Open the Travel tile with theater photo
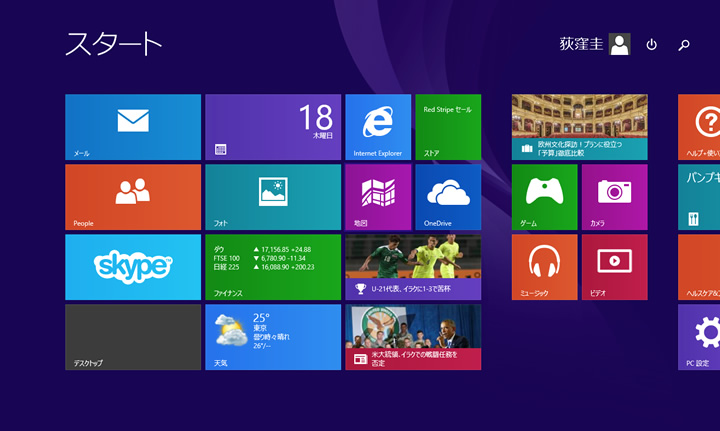The width and height of the screenshot is (720, 431). (x=579, y=127)
